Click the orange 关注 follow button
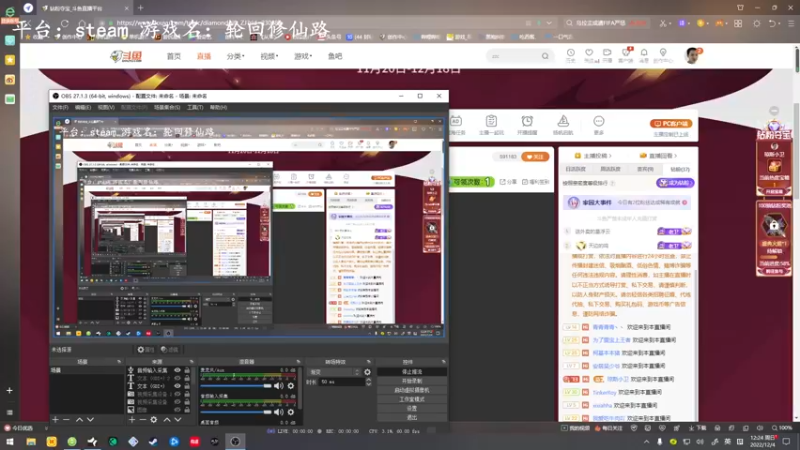Image resolution: width=800 pixels, height=450 pixels. (535, 157)
